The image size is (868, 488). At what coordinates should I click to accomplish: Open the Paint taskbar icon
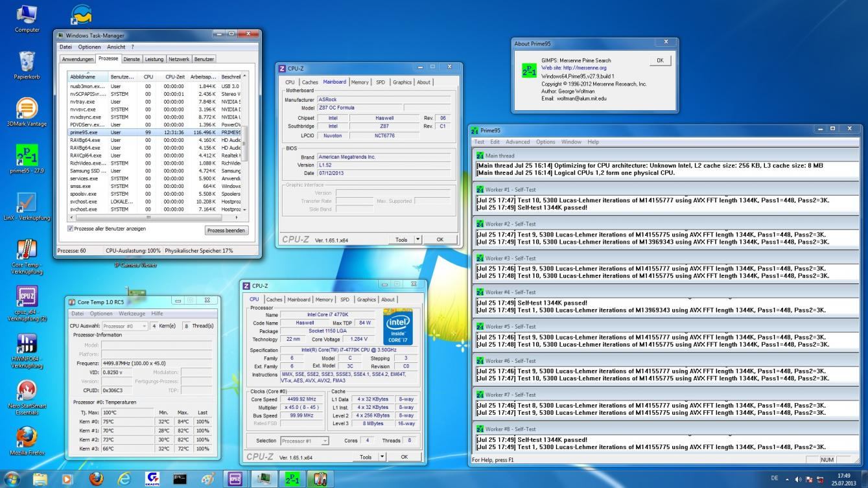208,479
